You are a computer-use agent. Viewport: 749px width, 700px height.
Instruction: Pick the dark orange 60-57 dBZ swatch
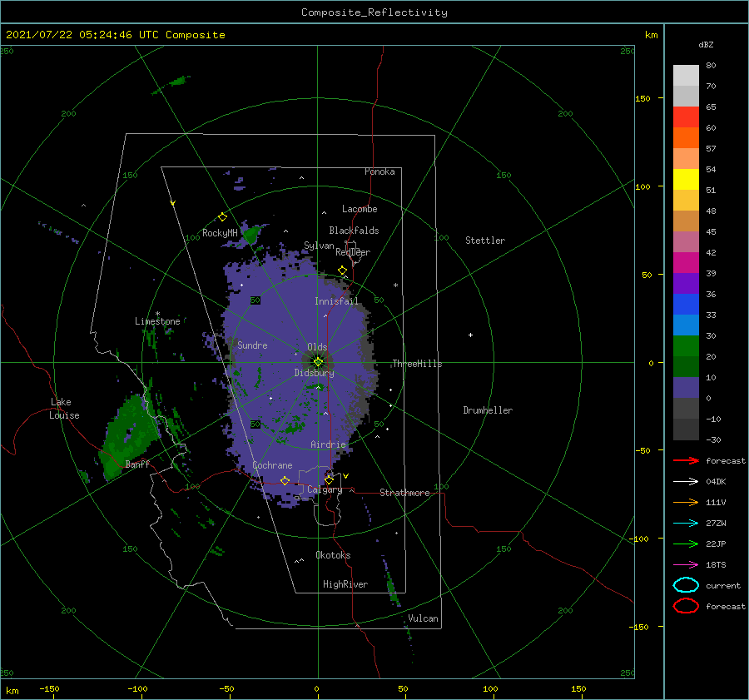point(686,137)
